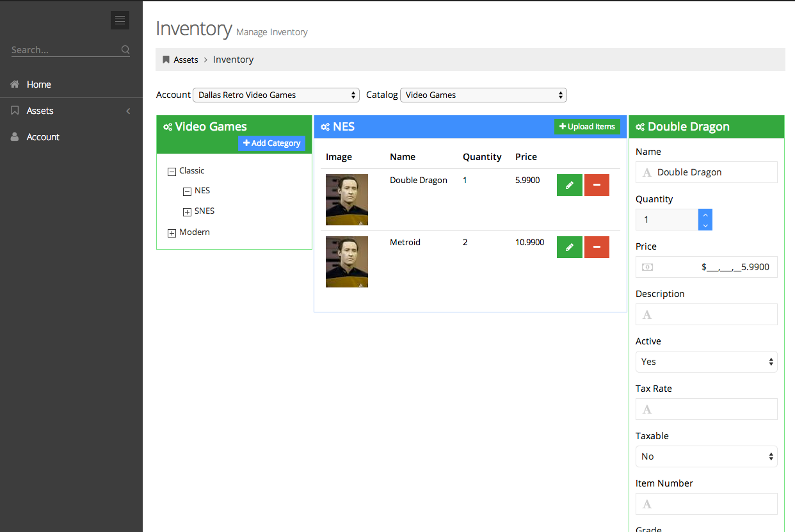Expand the Modern category node
Viewport: 795px width, 532px height.
pos(172,233)
